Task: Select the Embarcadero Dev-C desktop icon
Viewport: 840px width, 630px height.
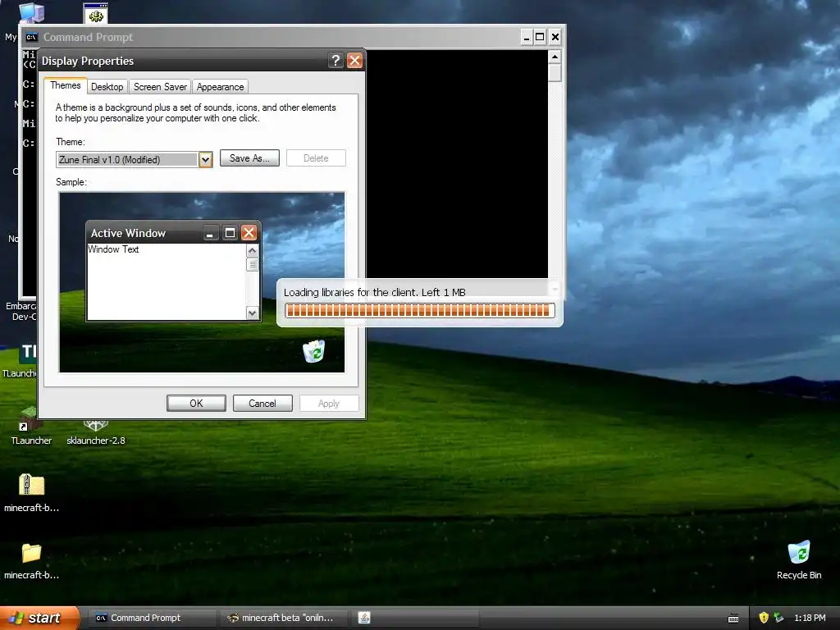Action: 21,311
